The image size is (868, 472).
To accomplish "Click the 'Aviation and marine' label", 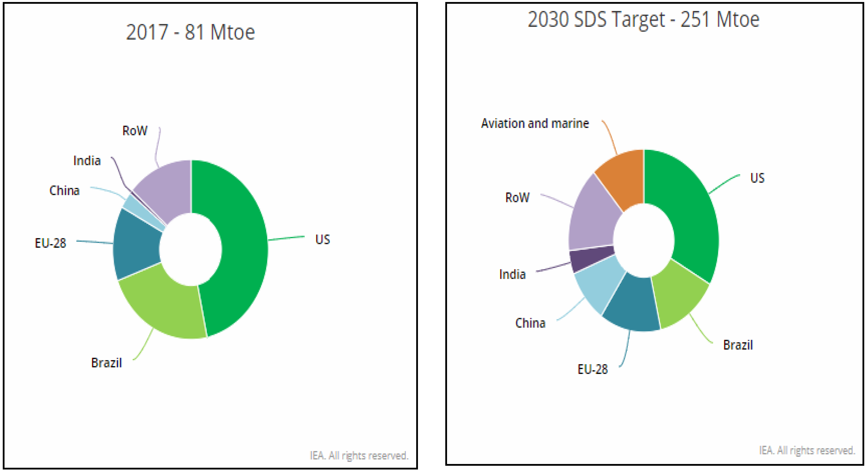I will click(535, 124).
